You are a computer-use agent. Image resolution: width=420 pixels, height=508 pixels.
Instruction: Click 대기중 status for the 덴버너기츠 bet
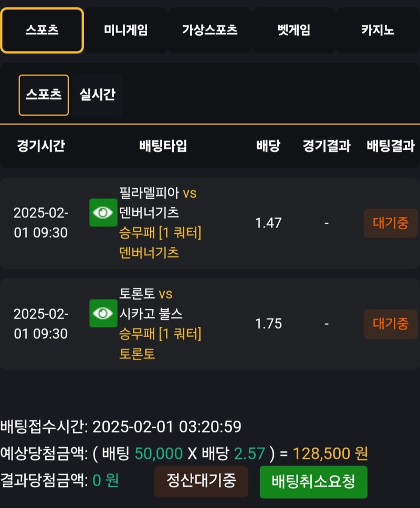(391, 223)
